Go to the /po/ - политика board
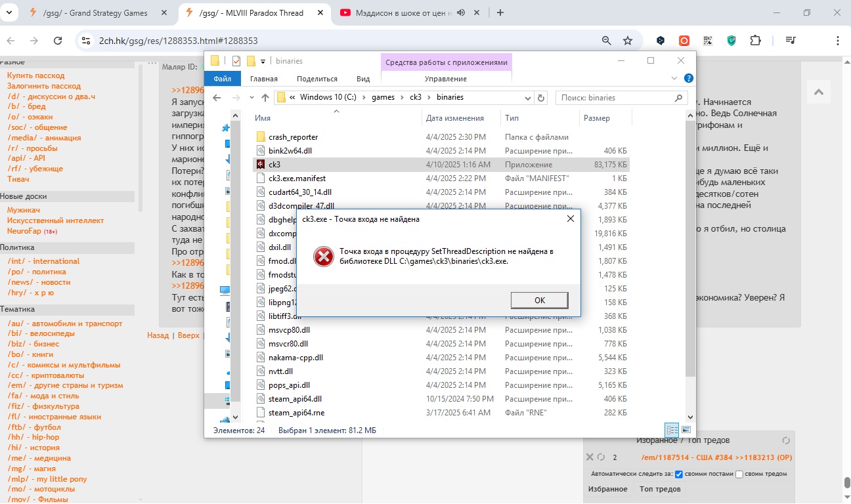851x504 pixels. (x=37, y=272)
